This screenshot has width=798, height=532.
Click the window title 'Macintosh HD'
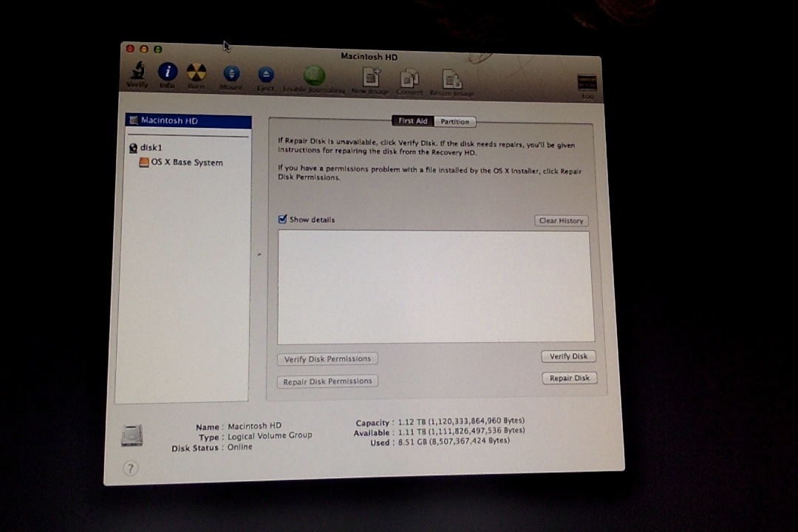[x=369, y=57]
